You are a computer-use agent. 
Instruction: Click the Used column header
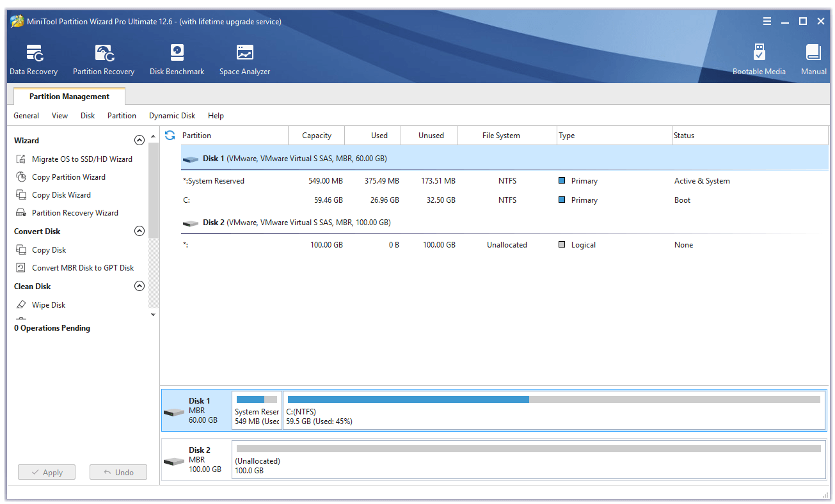[x=373, y=136]
